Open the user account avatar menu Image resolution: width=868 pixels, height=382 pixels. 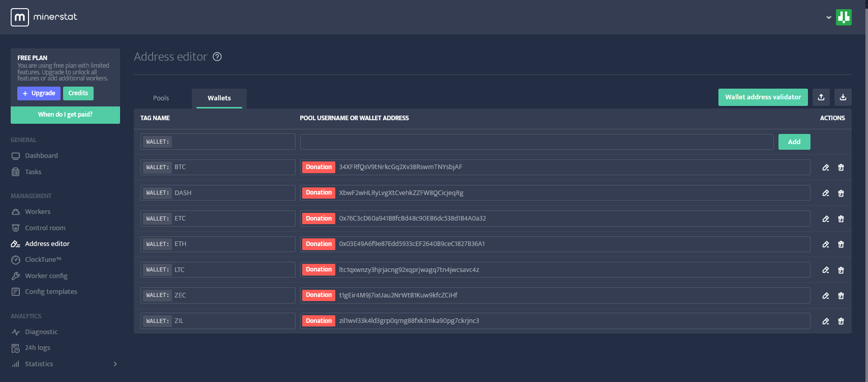[844, 17]
